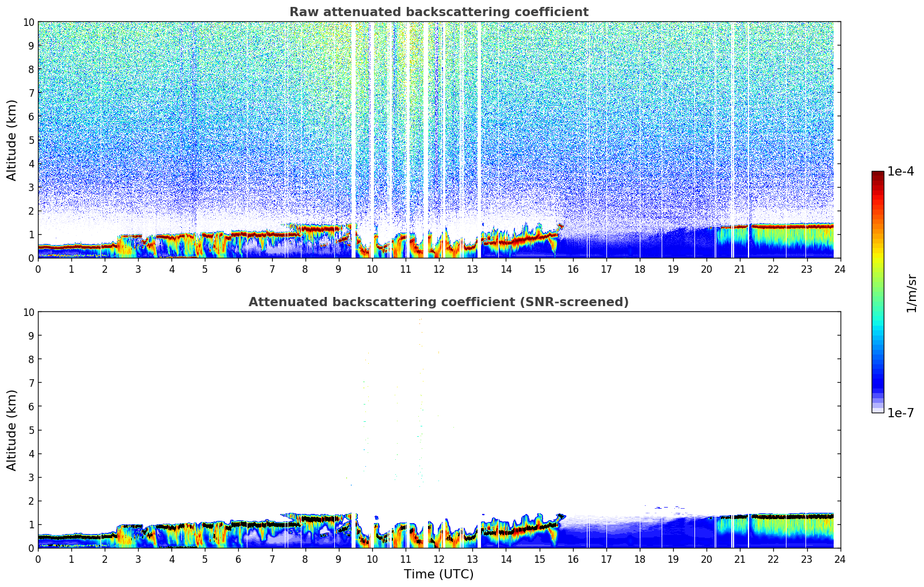Click hour 6 tick label on bottom plot
Image resolution: width=924 pixels, height=587 pixels.
click(239, 559)
